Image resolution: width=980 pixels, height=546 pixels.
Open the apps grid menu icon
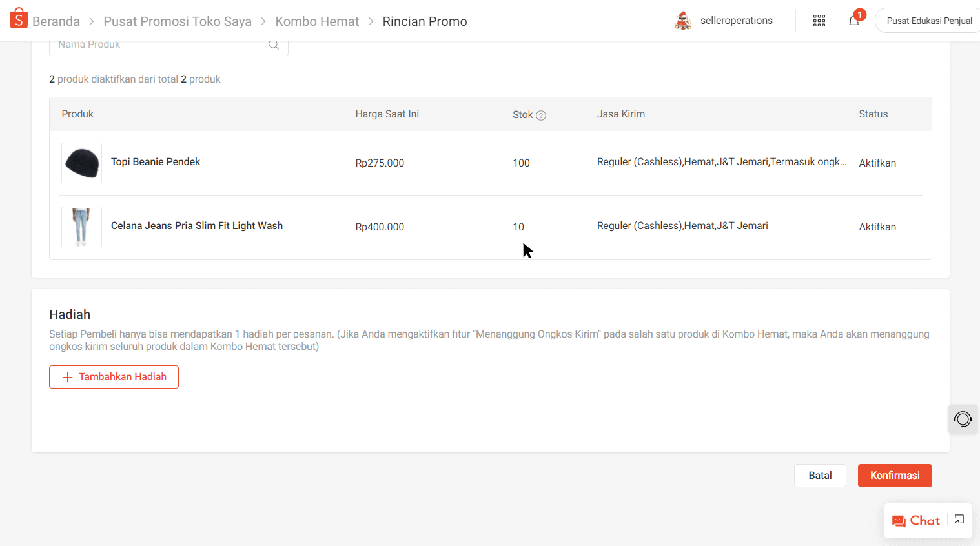[x=819, y=21]
